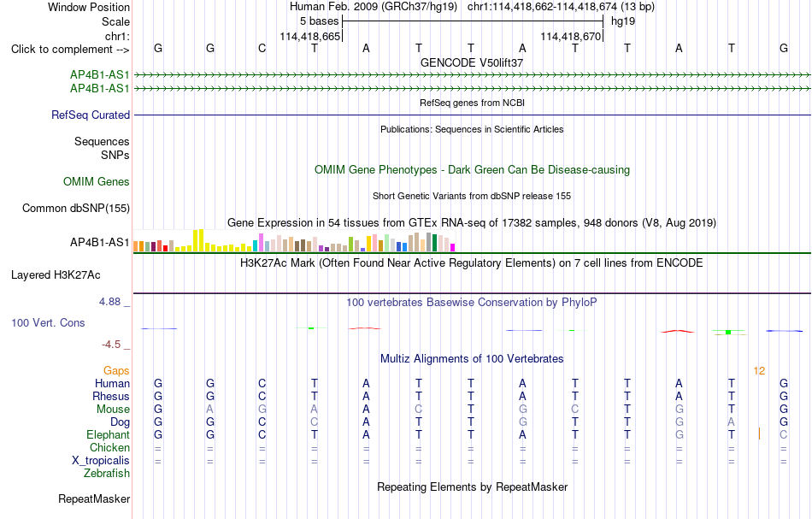
Task: Click the H3K27Ac Mark ENCODE track title
Action: [472, 263]
